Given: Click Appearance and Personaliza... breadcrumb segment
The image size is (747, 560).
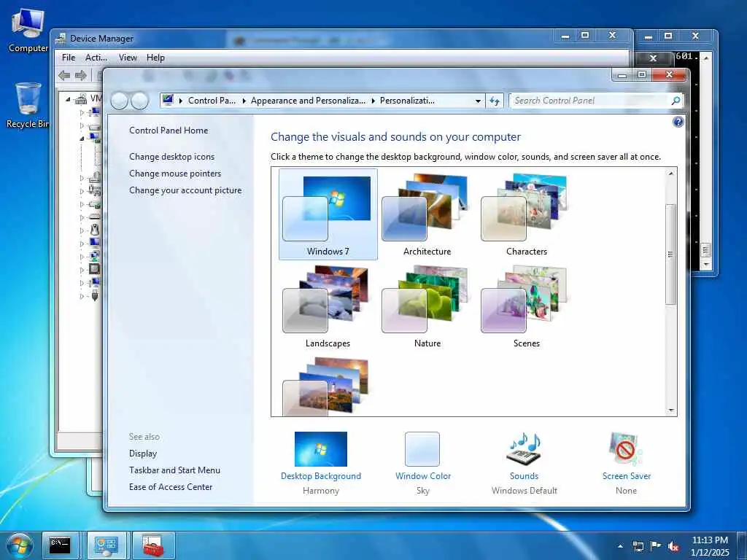Looking at the screenshot, I should coord(308,101).
